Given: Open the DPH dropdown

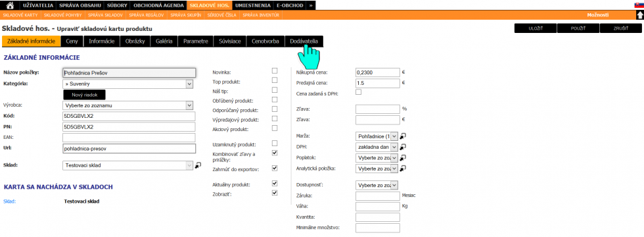Looking at the screenshot, I should 377,146.
